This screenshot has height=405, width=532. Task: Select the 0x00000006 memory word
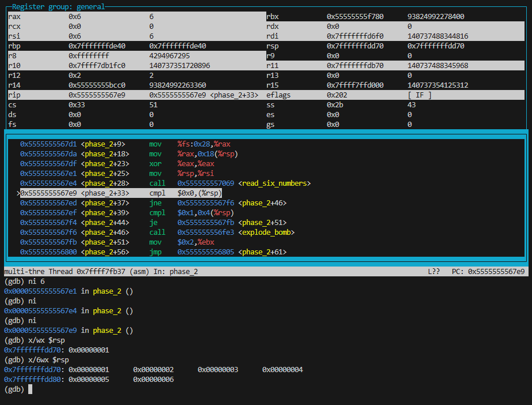coord(153,380)
